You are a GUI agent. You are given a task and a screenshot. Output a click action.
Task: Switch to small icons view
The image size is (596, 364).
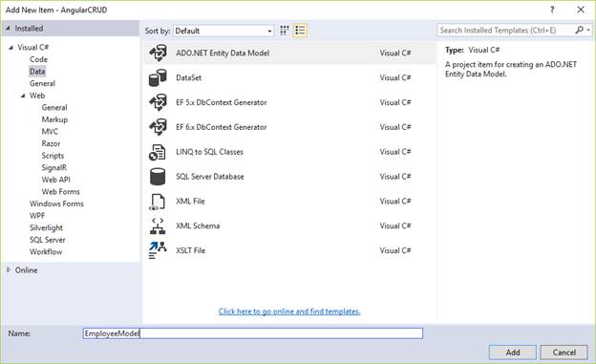pos(285,31)
